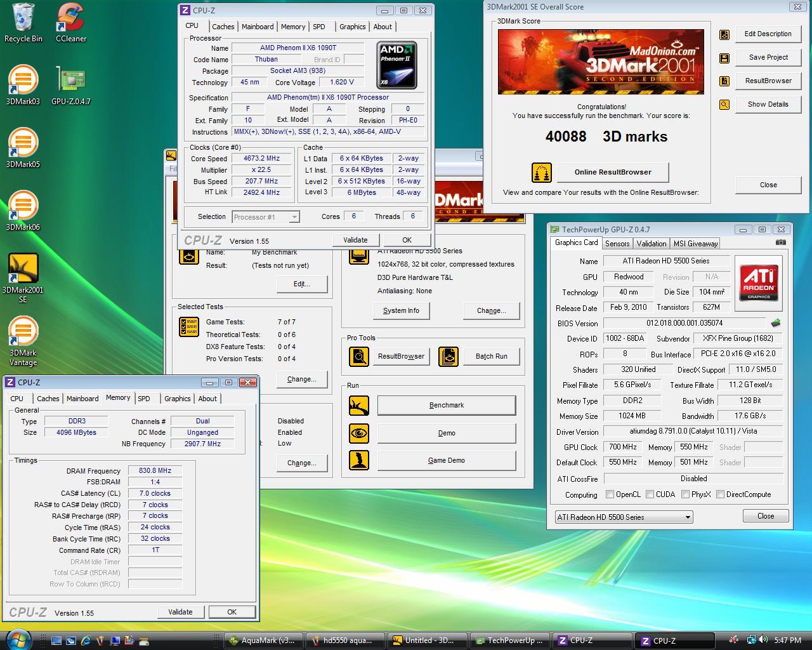812x650 pixels.
Task: Click Change... under Selected Tests
Action: (x=301, y=379)
